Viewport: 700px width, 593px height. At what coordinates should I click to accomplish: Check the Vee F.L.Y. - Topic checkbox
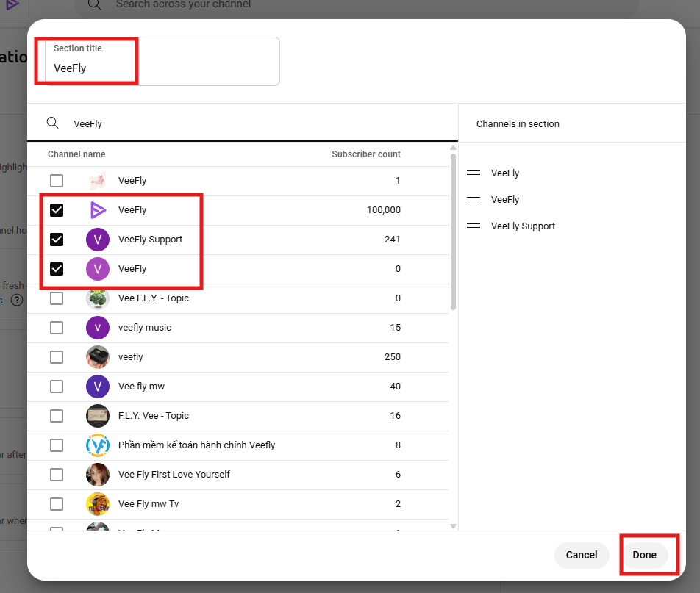coord(57,298)
